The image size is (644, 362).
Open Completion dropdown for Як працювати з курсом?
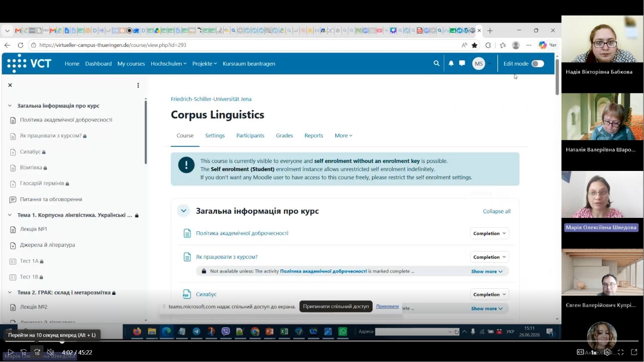tap(489, 257)
